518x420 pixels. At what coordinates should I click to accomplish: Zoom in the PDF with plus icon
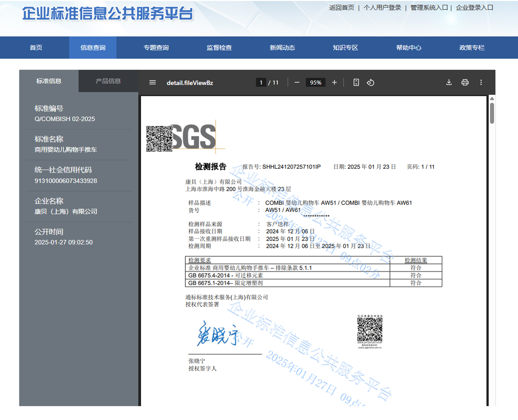coord(334,83)
